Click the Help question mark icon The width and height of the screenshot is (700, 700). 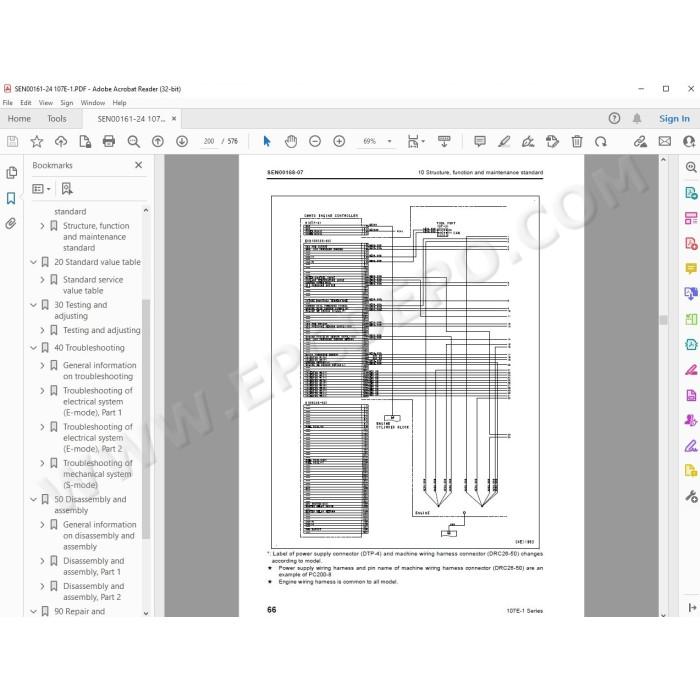click(614, 118)
